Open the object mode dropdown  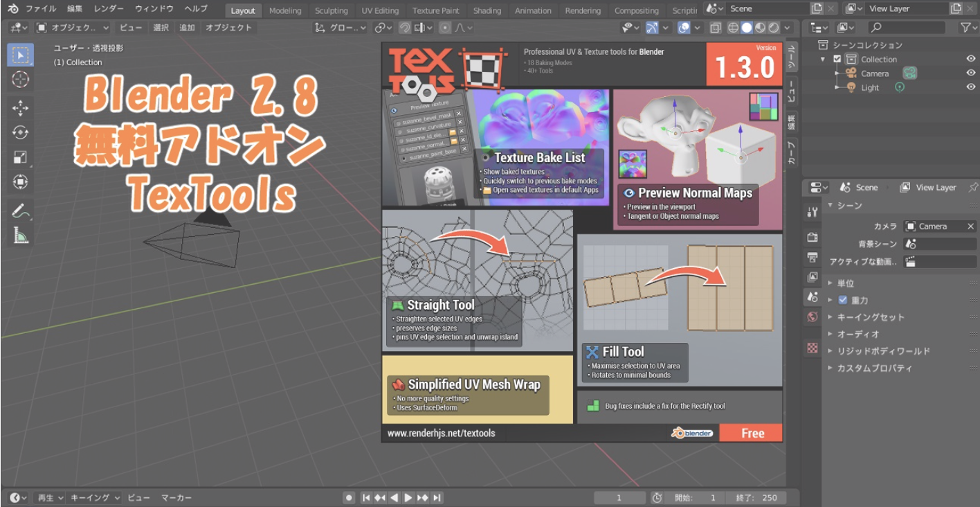pos(73,28)
